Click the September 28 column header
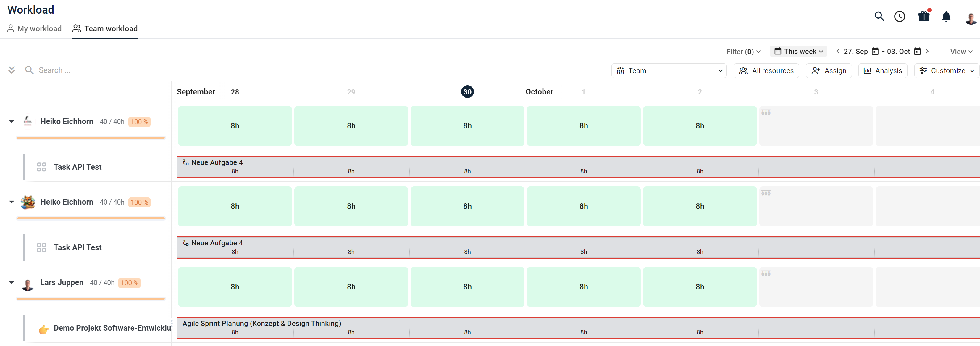 [x=235, y=92]
